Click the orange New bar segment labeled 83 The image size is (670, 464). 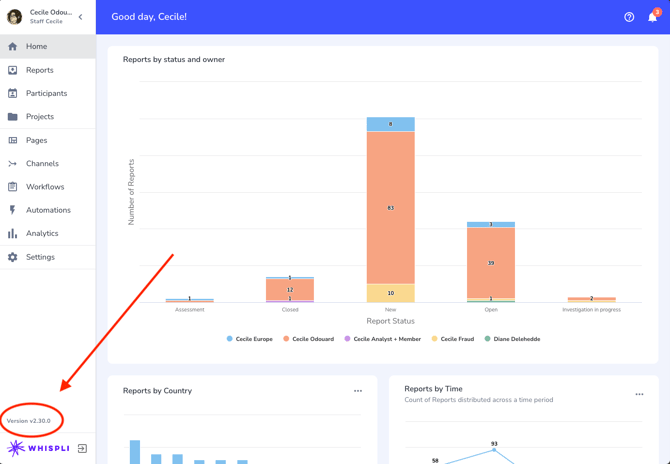click(390, 208)
